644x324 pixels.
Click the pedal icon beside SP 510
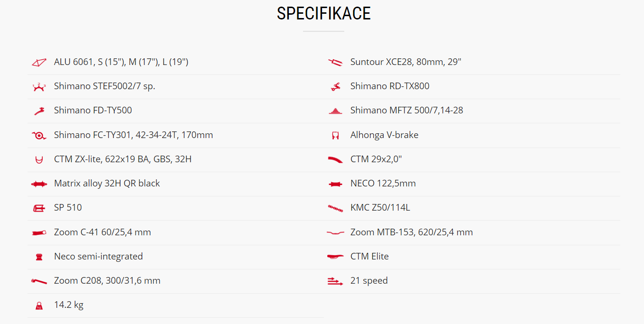39,208
